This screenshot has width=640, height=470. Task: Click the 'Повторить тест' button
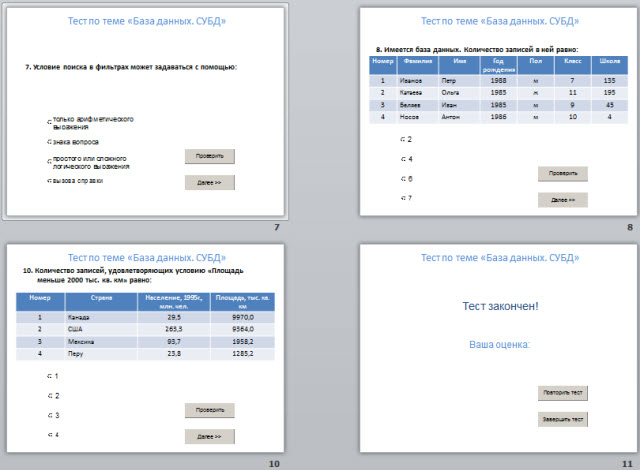562,393
